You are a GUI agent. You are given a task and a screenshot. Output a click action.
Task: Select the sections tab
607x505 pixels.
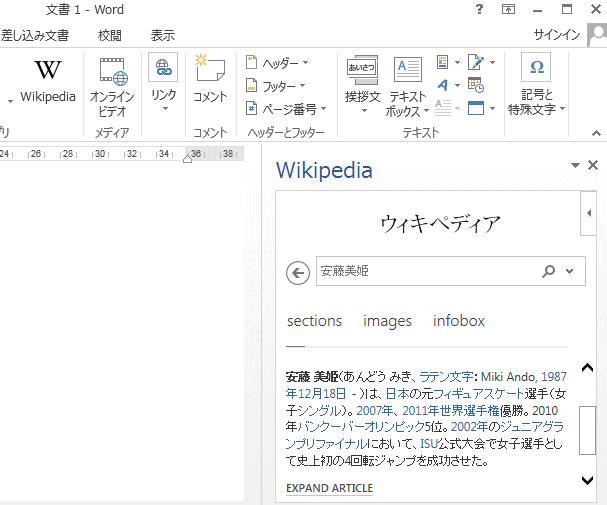314,321
